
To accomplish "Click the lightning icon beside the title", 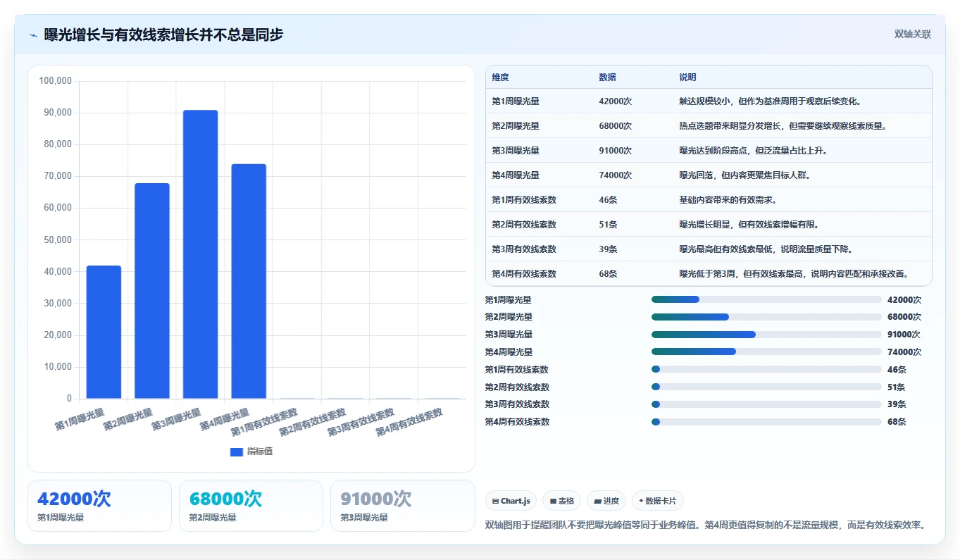I will click(x=33, y=35).
